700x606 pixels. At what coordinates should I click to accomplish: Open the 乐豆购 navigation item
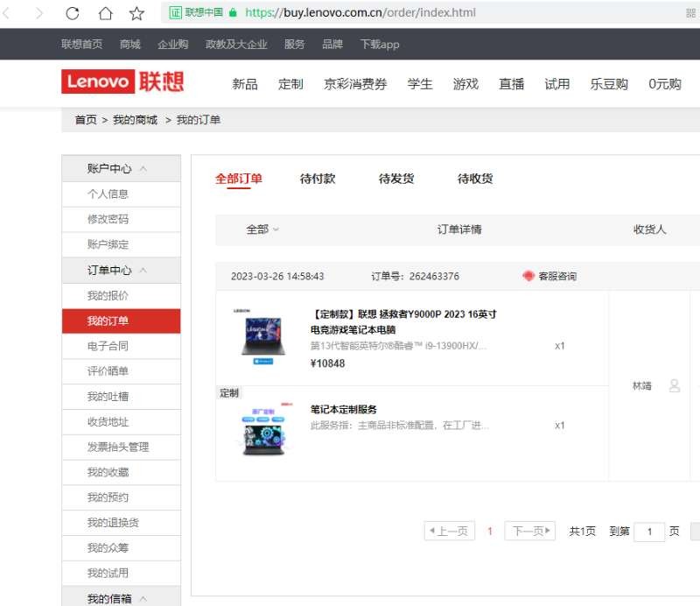(609, 84)
